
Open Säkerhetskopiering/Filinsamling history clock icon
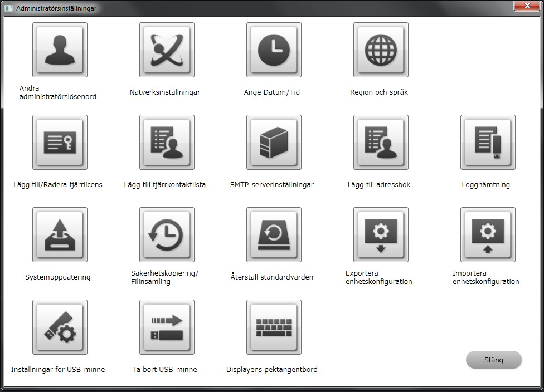coord(167,234)
